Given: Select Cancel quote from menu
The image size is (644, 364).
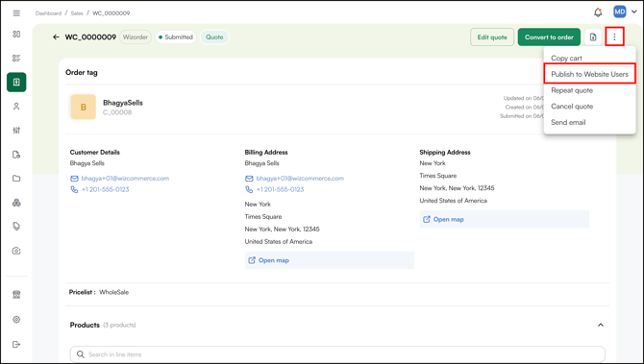Looking at the screenshot, I should pos(572,107).
